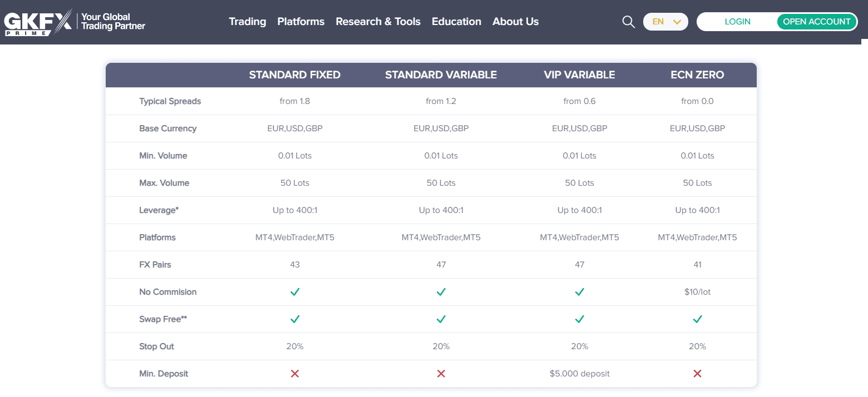Viewport: 868px width, 397px height.
Task: Open the EN language dropdown
Action: [x=665, y=22]
